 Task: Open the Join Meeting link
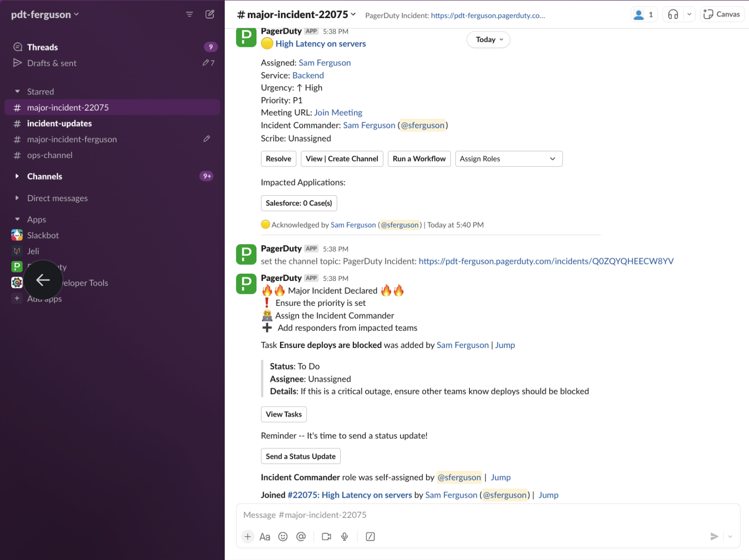338,113
